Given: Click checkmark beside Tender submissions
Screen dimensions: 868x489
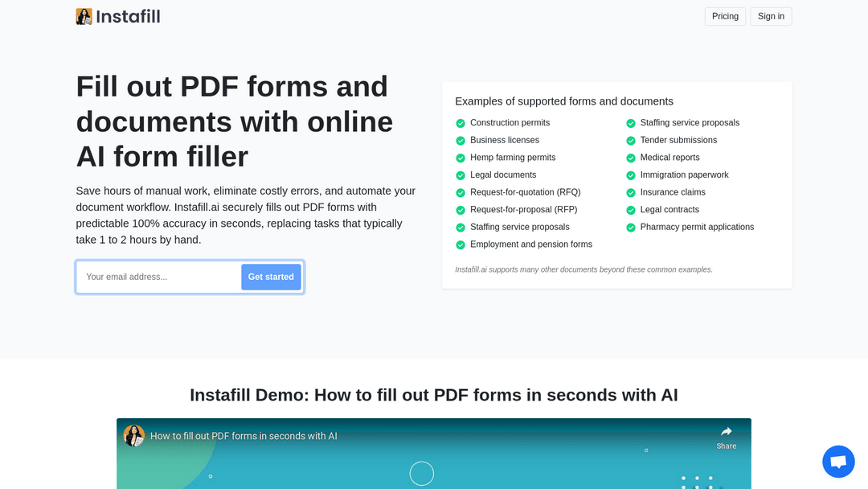Looking at the screenshot, I should tap(631, 141).
